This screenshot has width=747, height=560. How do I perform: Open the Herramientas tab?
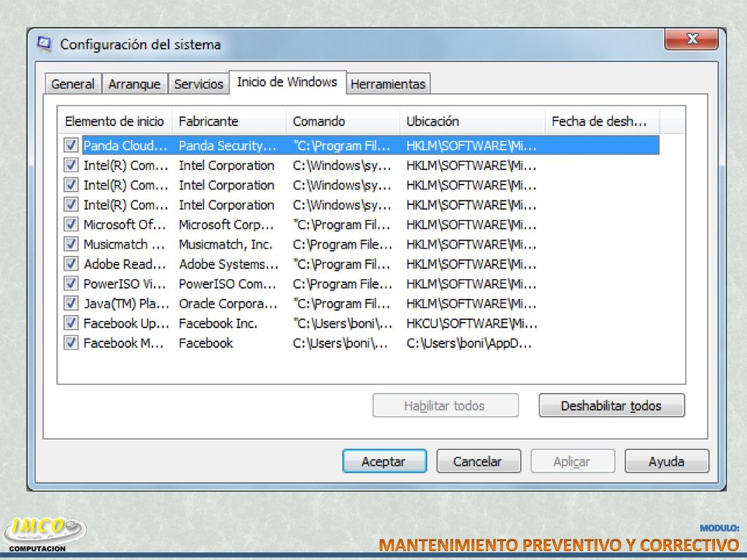point(388,84)
